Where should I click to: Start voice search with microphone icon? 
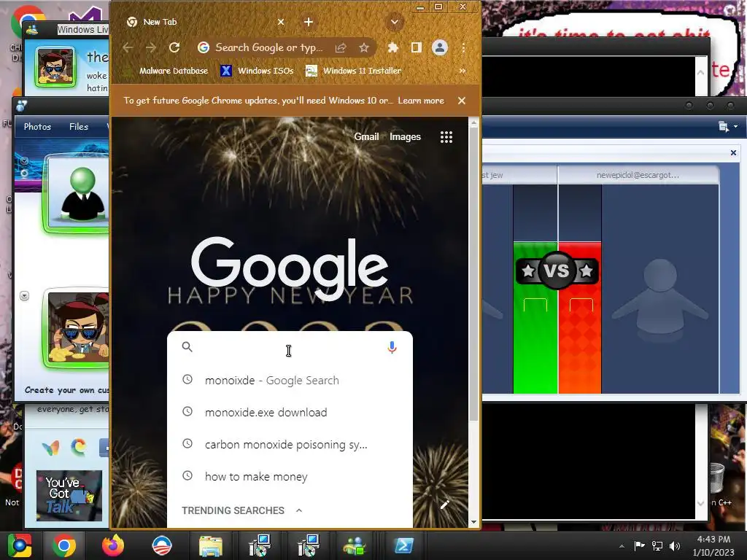(392, 347)
